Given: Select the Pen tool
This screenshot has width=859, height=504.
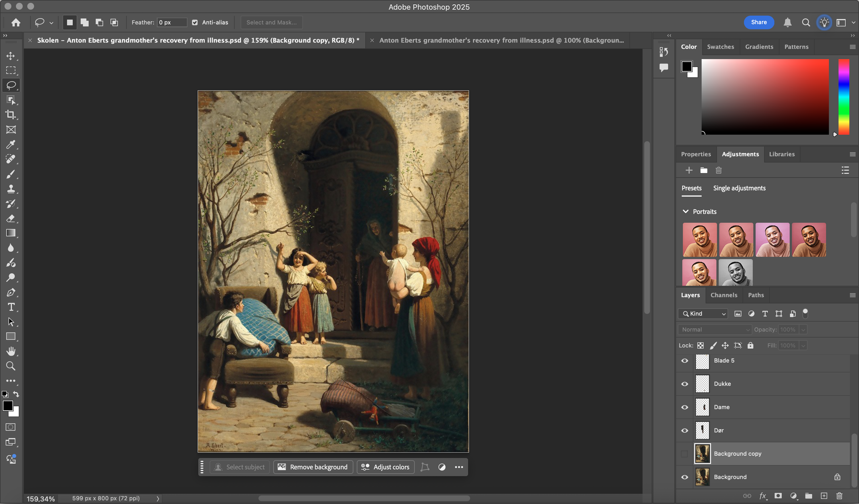Looking at the screenshot, I should coord(11,292).
